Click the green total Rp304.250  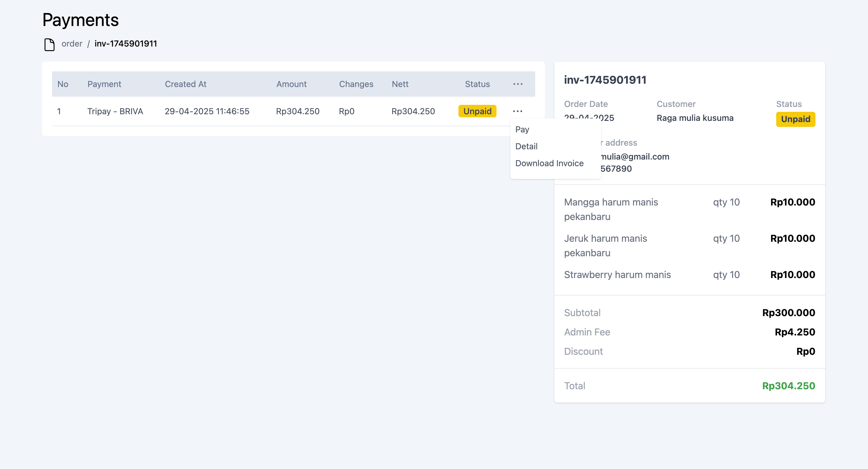pyautogui.click(x=788, y=386)
